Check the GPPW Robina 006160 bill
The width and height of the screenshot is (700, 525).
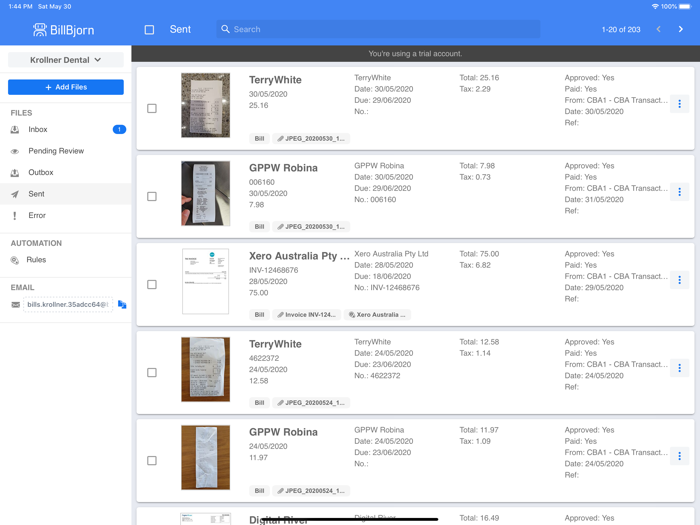[x=152, y=196]
